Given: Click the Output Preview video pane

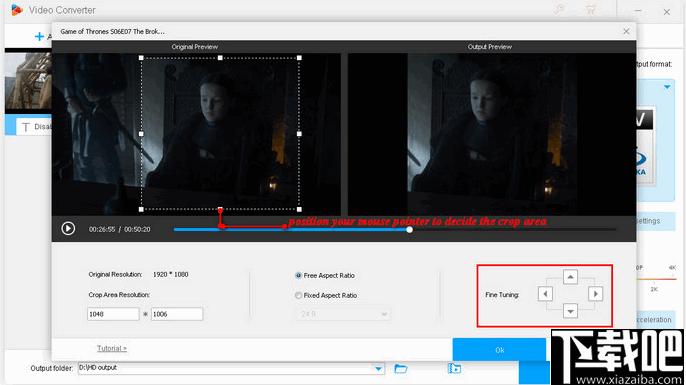Looking at the screenshot, I should 492,134.
